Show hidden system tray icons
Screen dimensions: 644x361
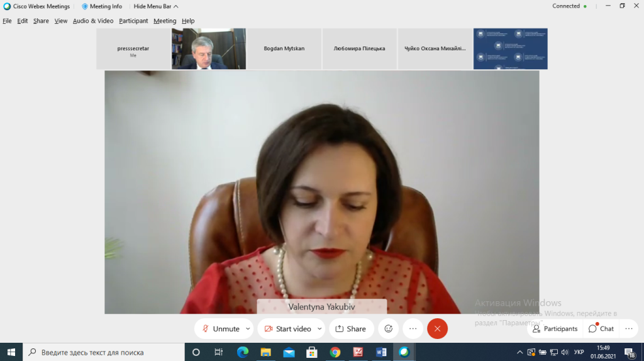point(521,352)
